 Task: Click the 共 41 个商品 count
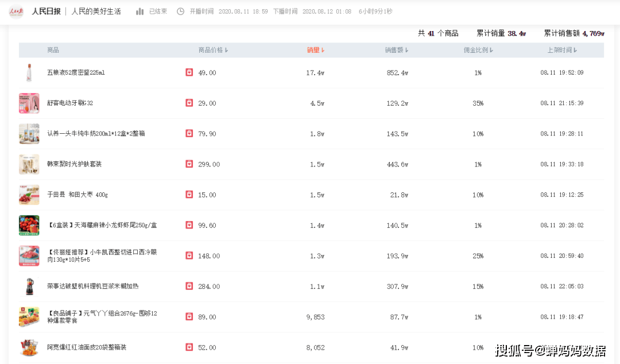(438, 33)
